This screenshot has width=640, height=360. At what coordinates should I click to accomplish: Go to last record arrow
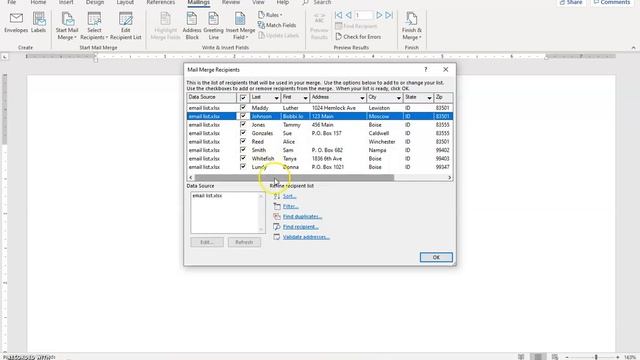pos(389,15)
